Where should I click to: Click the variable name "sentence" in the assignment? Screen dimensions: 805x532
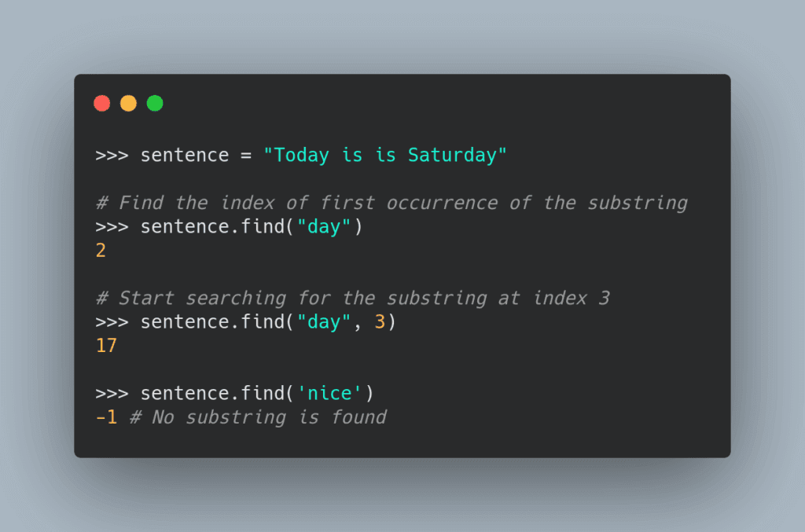coord(184,155)
